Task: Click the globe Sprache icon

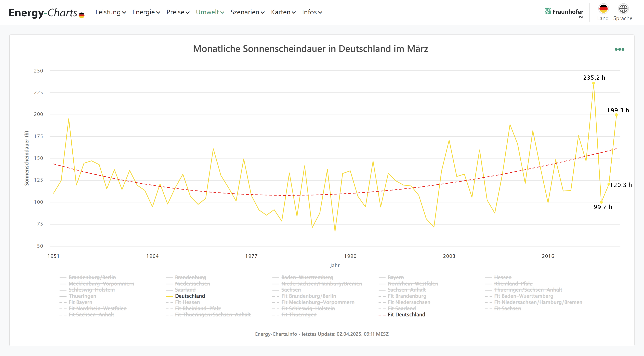Action: (623, 9)
